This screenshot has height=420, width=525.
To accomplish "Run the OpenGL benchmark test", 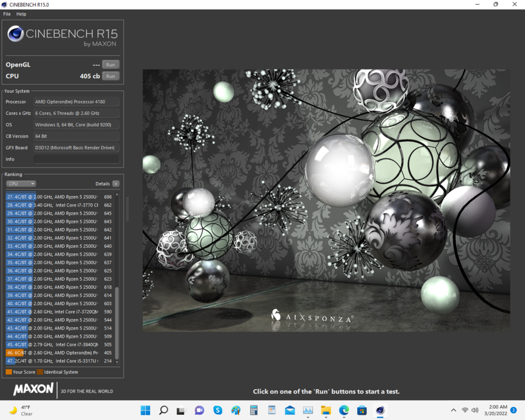I will click(110, 64).
